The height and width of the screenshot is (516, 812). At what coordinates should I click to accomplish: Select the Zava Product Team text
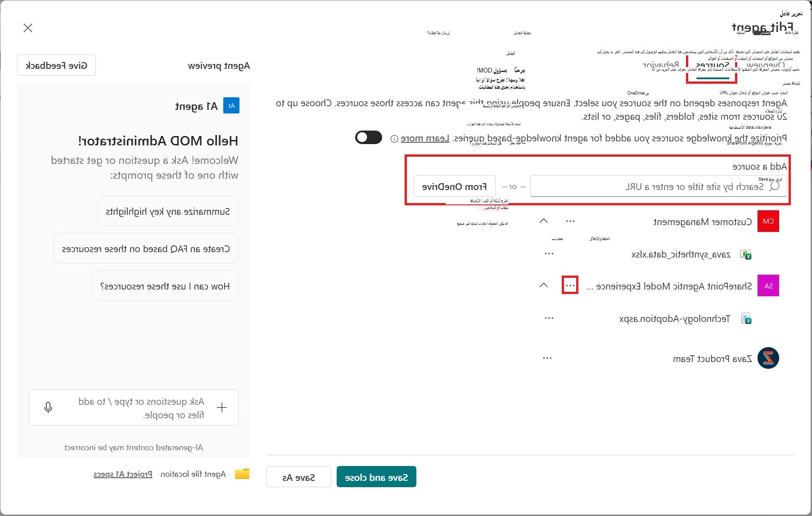pos(713,358)
